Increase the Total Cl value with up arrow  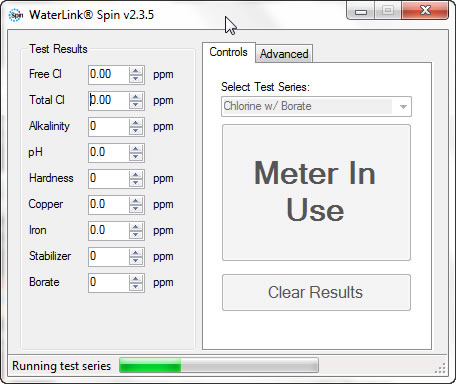[136, 97]
